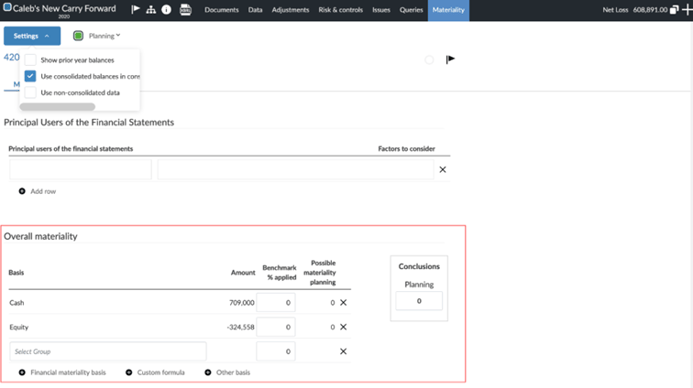
Task: Click the Equity basis label
Action: [x=19, y=327]
